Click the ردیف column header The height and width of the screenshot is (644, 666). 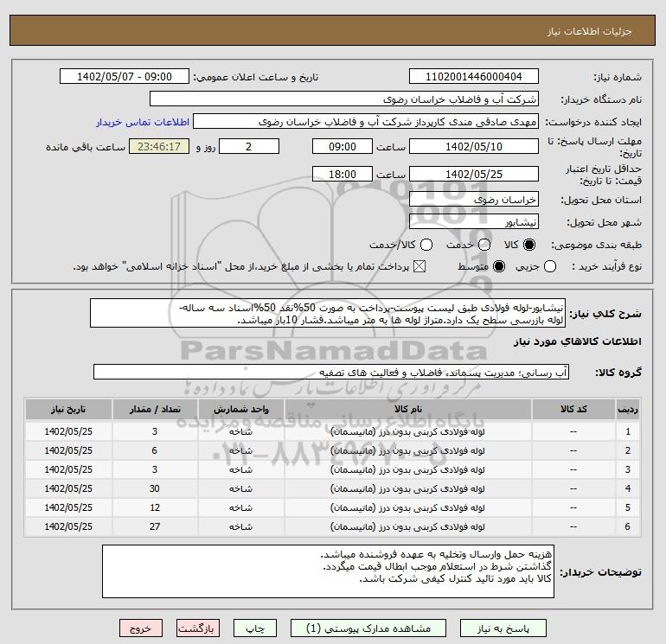628,409
